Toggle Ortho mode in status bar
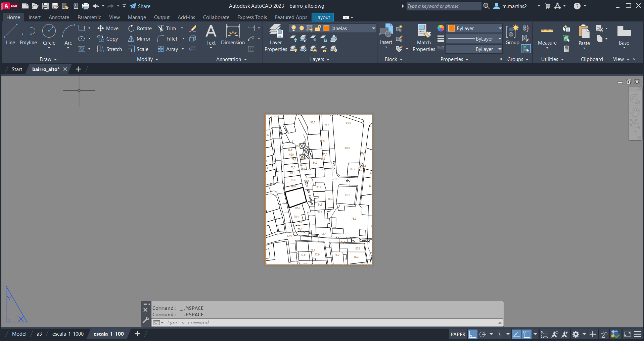 click(472, 334)
